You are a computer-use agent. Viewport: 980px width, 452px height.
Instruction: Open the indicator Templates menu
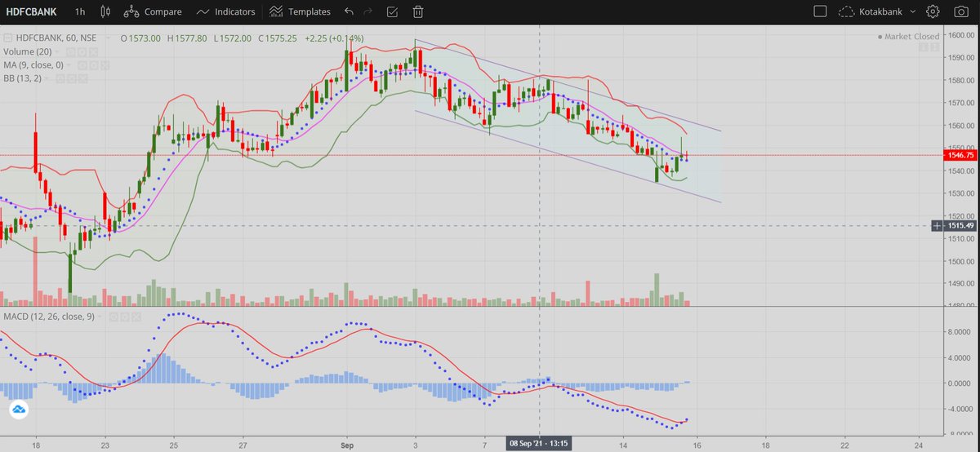pos(301,12)
